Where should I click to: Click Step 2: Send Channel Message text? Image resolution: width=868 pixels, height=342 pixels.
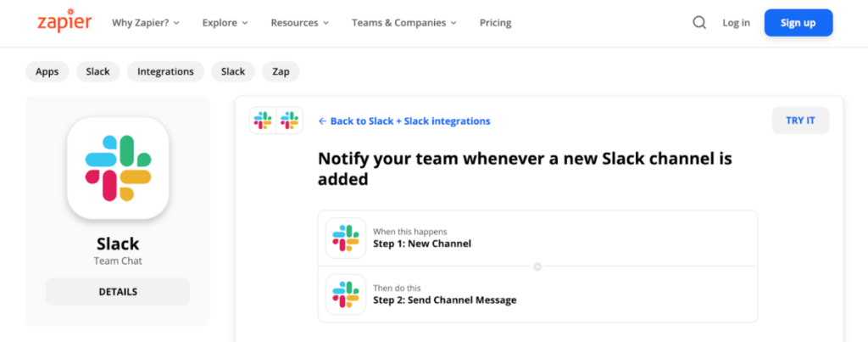pyautogui.click(x=444, y=300)
